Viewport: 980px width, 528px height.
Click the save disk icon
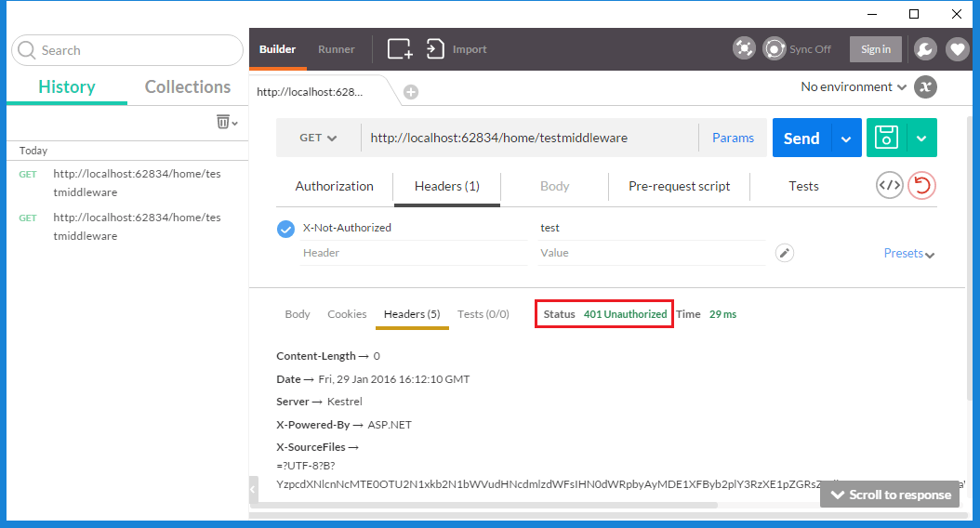click(x=886, y=138)
